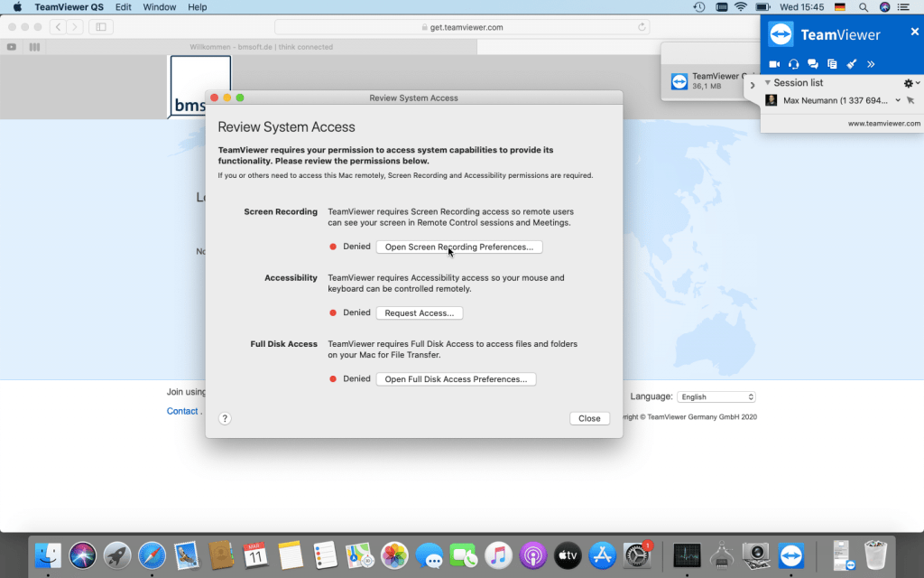Open Podcasts from the Dock
This screenshot has width=924, height=578.
533,555
